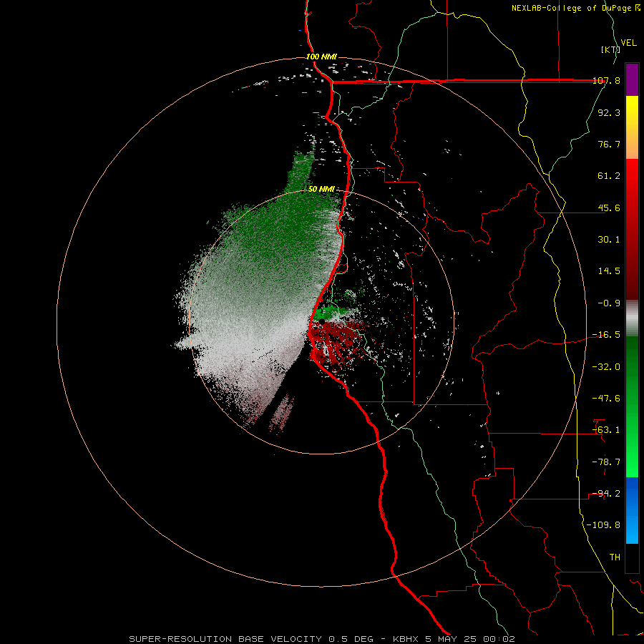Click the [KT] units label

coord(610,49)
